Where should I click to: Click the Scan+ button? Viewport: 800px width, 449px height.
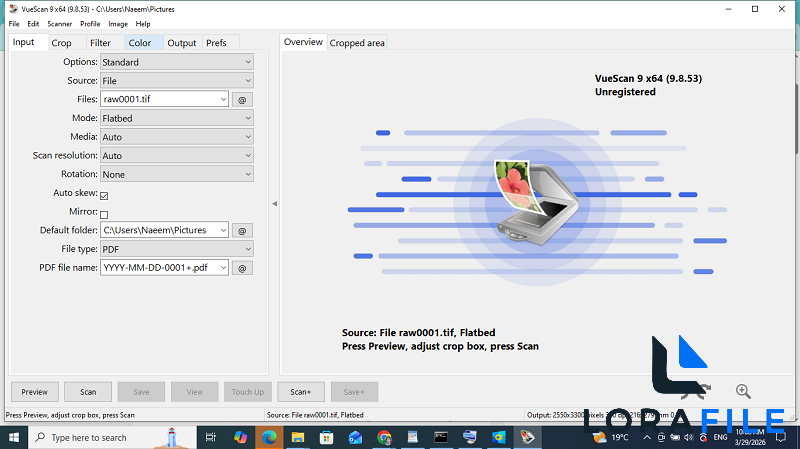point(301,392)
